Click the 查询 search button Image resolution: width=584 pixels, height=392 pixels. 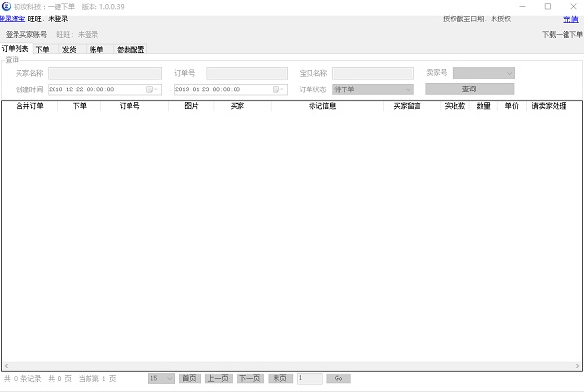coord(470,89)
